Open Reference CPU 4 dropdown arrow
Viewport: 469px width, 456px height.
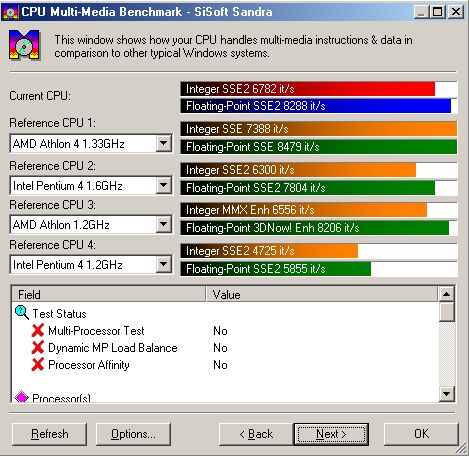[x=164, y=265]
